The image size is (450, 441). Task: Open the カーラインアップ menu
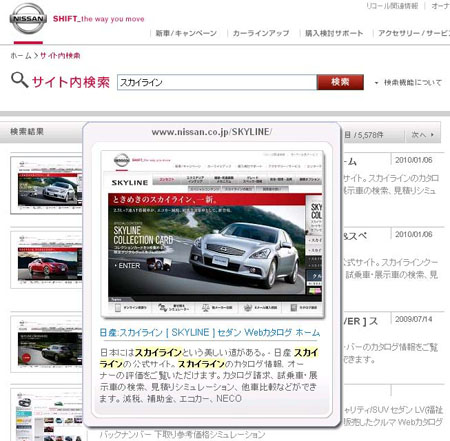pos(261,33)
